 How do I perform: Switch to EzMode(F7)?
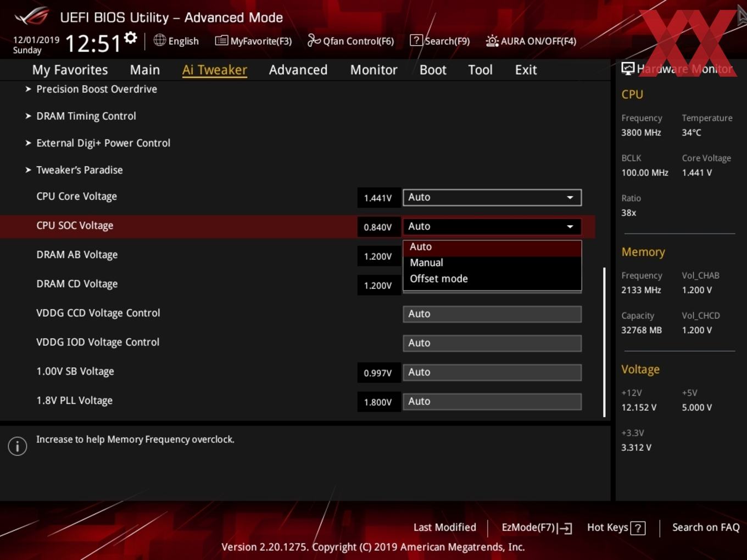click(x=537, y=528)
